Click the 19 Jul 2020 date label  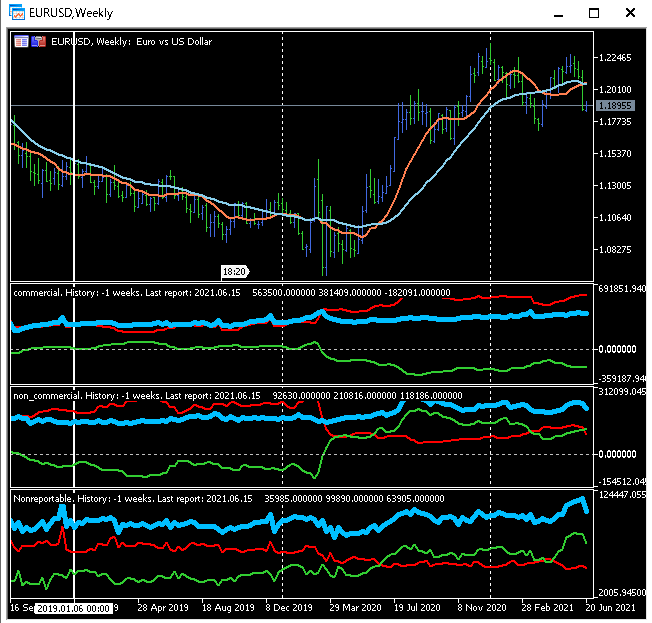coord(417,608)
